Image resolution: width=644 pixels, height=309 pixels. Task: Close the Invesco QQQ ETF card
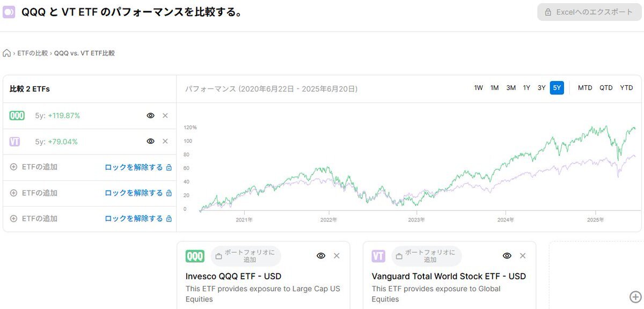coord(336,256)
